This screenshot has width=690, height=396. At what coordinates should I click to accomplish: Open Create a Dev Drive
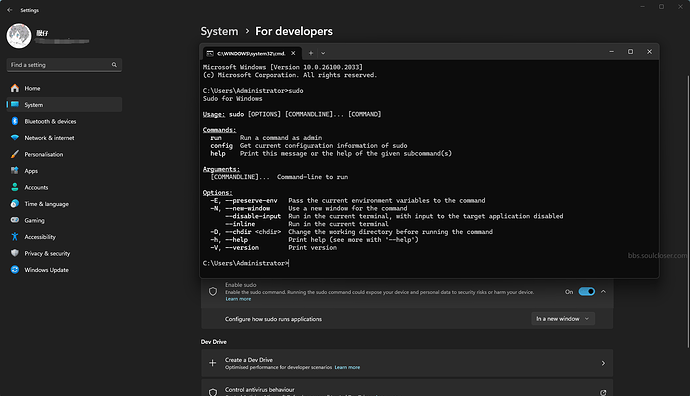click(x=407, y=363)
